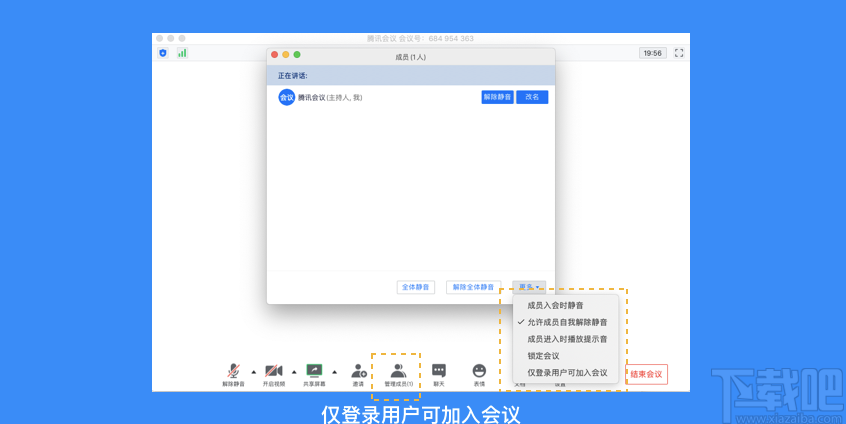Click the 解除全体静音 button
Image resolution: width=846 pixels, height=424 pixels.
[x=473, y=287]
